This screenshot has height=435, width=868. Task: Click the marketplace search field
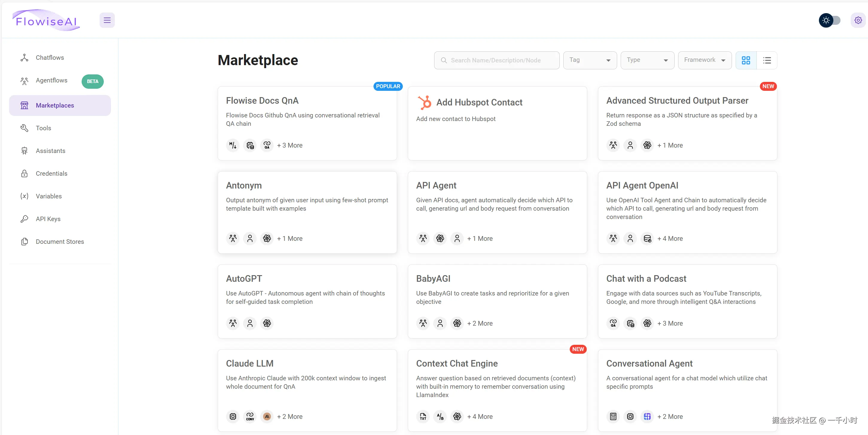click(502, 60)
